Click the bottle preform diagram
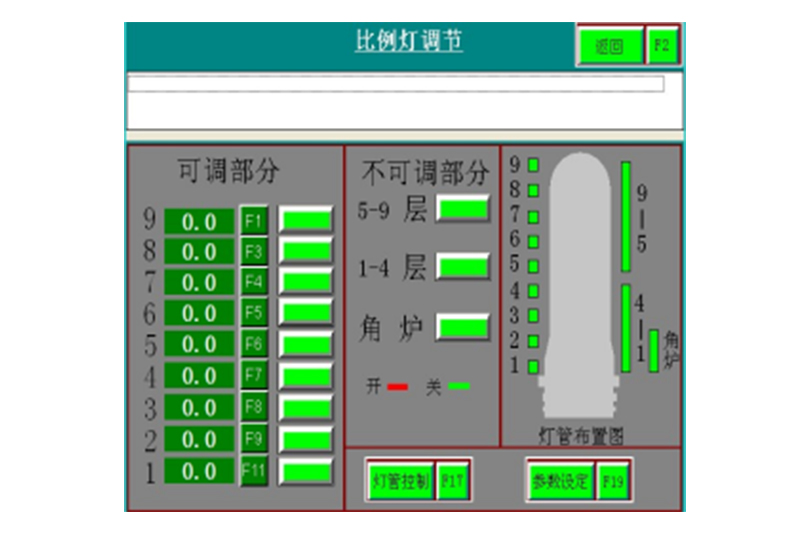Image resolution: width=810 pixels, height=540 pixels. (580, 285)
